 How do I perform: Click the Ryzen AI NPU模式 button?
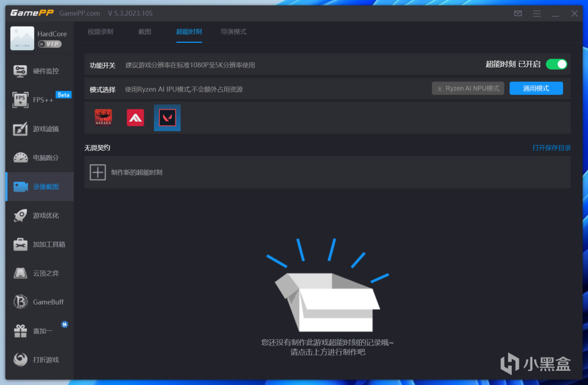468,88
